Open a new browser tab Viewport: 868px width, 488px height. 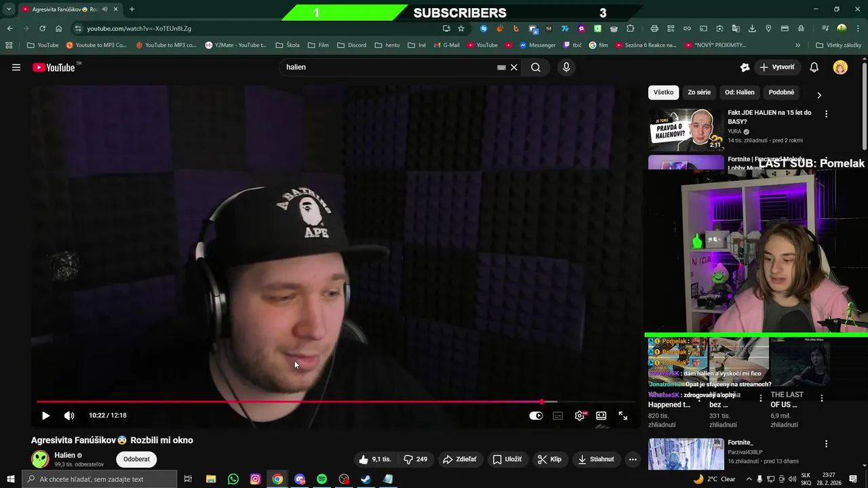click(x=132, y=9)
